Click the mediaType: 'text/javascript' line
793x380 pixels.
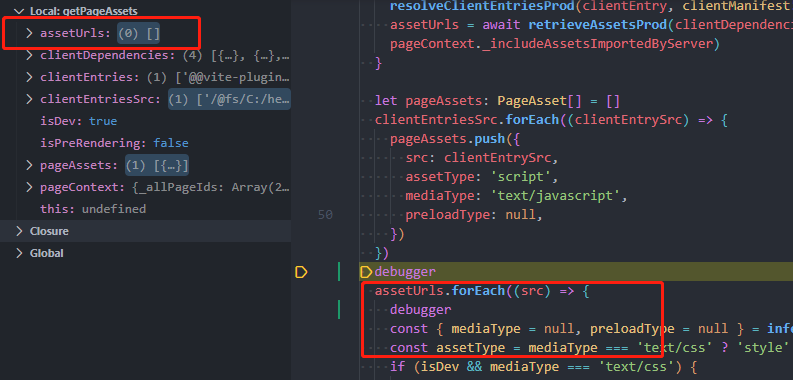coord(516,196)
